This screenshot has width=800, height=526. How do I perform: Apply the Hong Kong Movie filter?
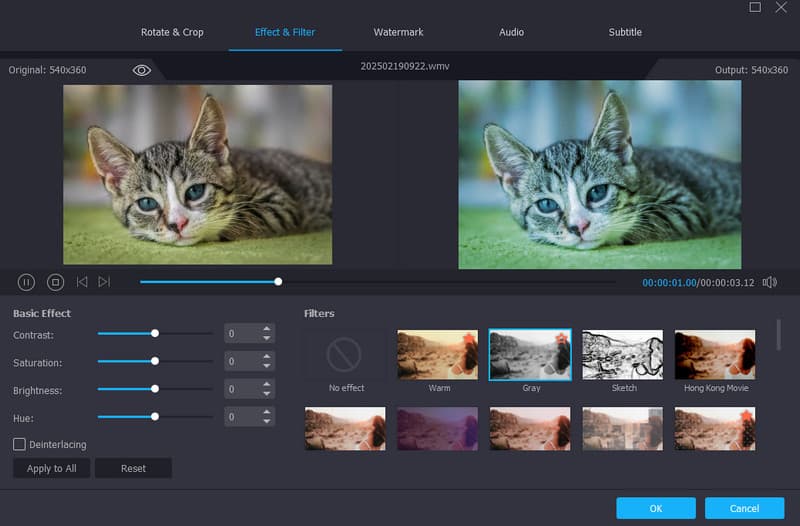coord(715,355)
